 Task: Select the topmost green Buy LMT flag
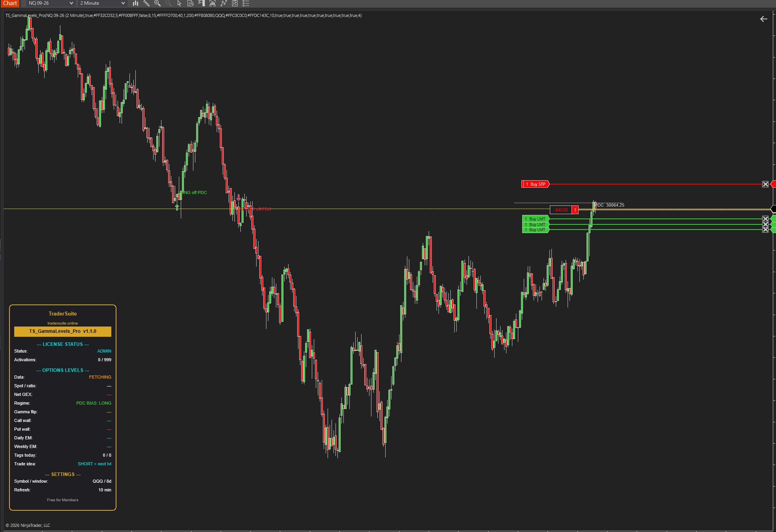[x=535, y=219]
